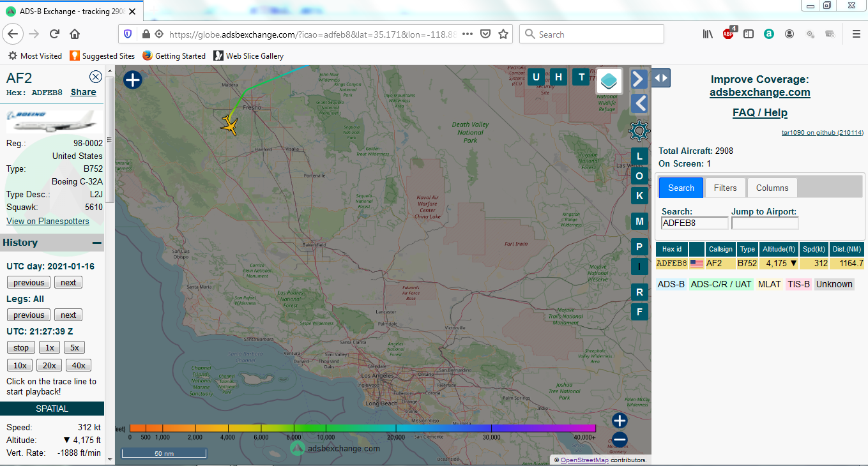Click next under Legs
Image resolution: width=868 pixels, height=466 pixels.
click(68, 315)
